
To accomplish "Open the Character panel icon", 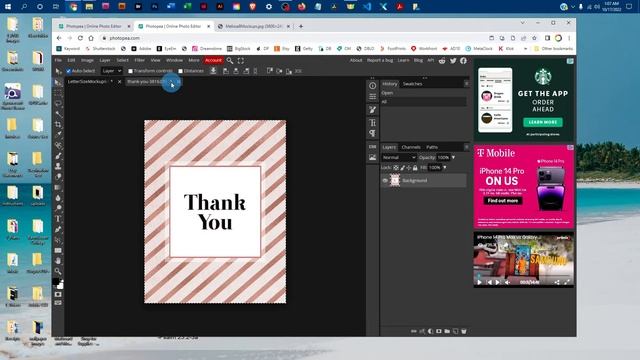I will (373, 122).
